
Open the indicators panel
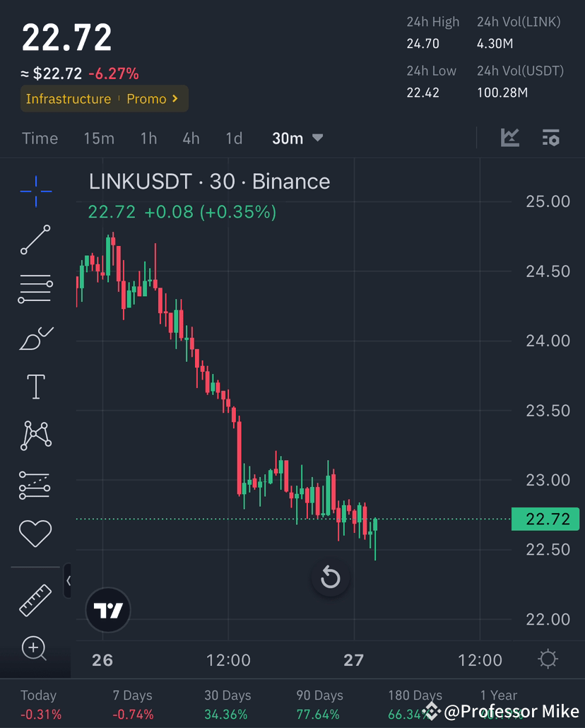510,139
